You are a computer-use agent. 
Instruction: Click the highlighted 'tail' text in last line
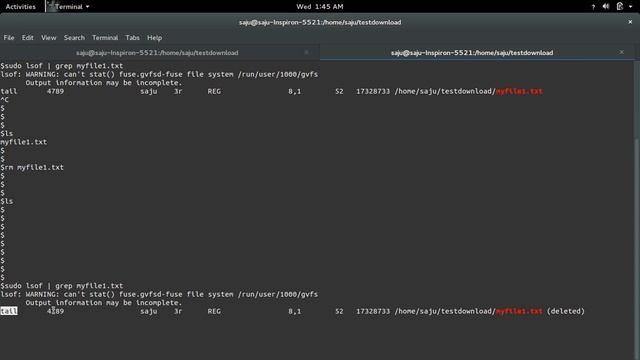[9, 311]
